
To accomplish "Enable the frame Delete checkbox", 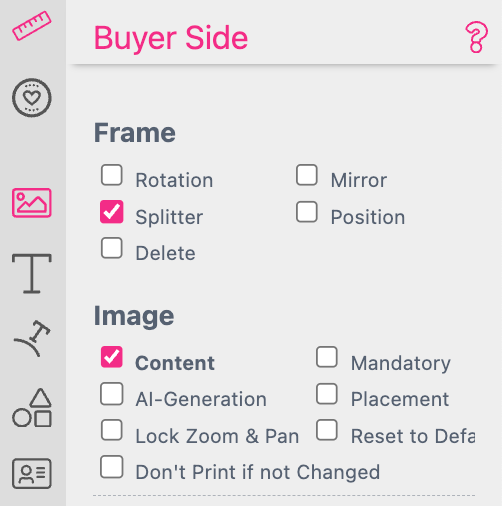I will [x=112, y=248].
